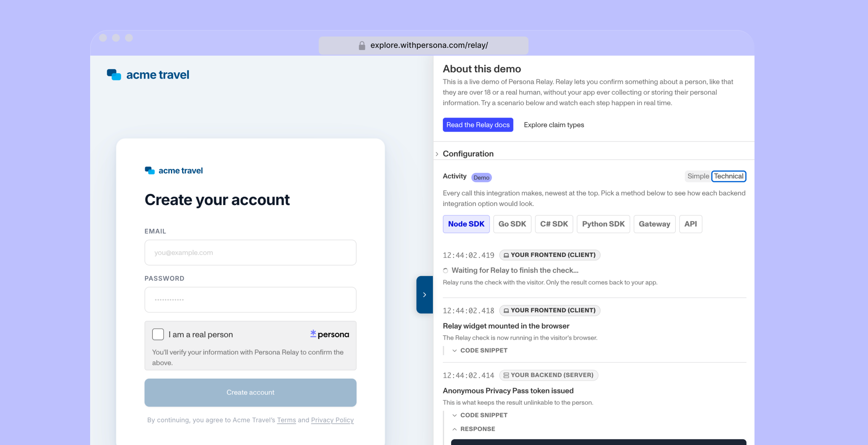This screenshot has width=868, height=445.
Task: Click YOUR BACKEND (SERVER) badge at 12:44:02.414
Action: 549,375
